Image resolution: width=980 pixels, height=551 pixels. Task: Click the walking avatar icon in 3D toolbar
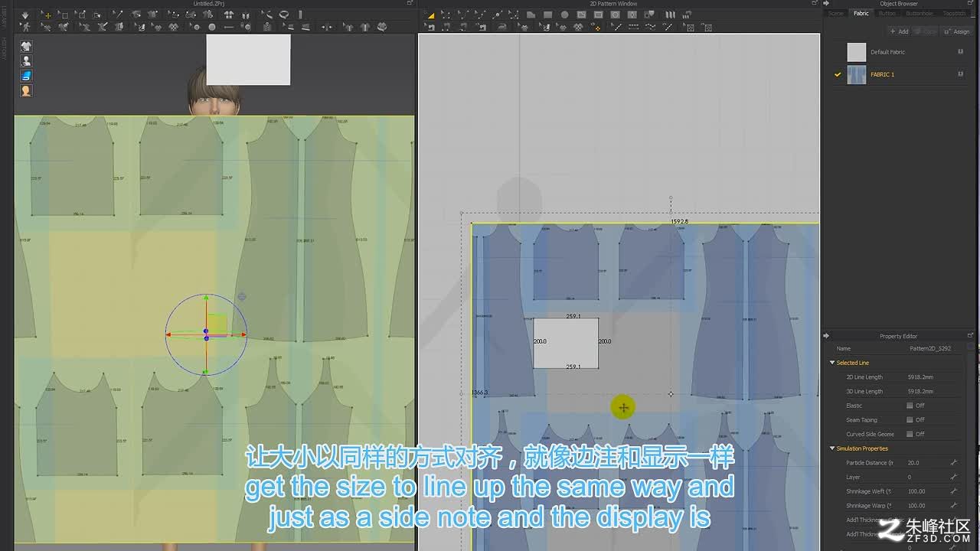pos(25,28)
